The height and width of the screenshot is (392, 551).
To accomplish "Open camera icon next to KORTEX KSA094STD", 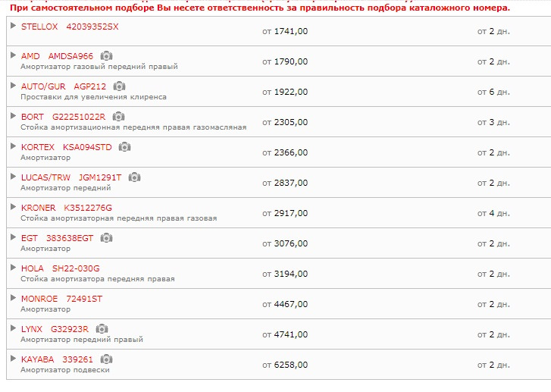I will click(125, 146).
